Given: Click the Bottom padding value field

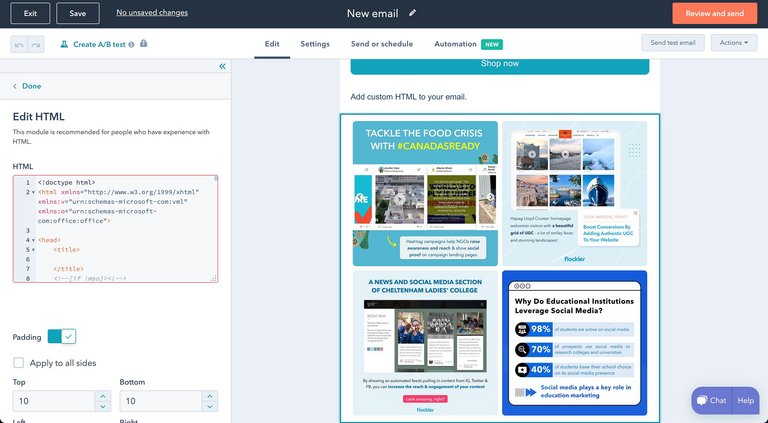Looking at the screenshot, I should pyautogui.click(x=161, y=401).
